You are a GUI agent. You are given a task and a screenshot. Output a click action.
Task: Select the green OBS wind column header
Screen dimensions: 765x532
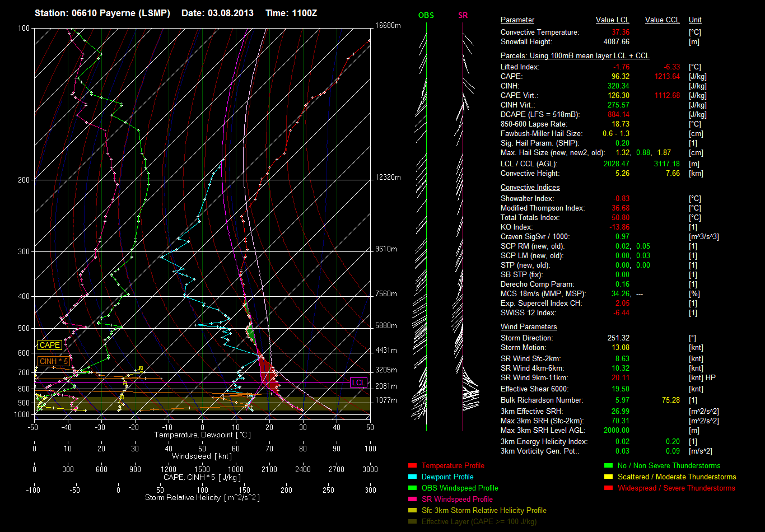(x=426, y=15)
